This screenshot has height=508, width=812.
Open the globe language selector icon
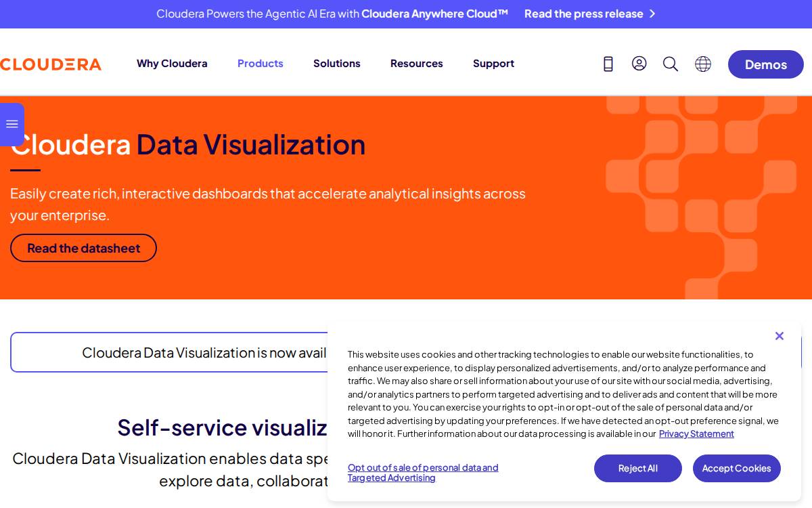point(703,64)
